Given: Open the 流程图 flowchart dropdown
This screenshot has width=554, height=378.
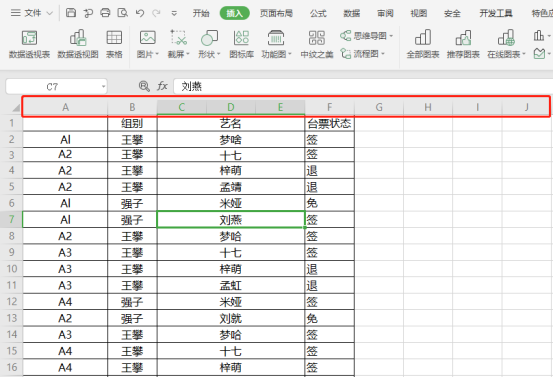Looking at the screenshot, I should coord(363,54).
